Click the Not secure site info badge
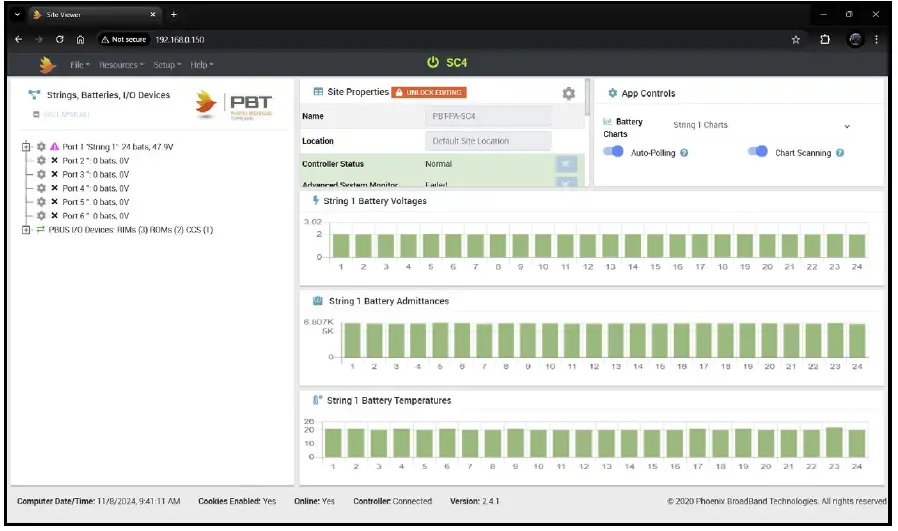 pos(124,40)
